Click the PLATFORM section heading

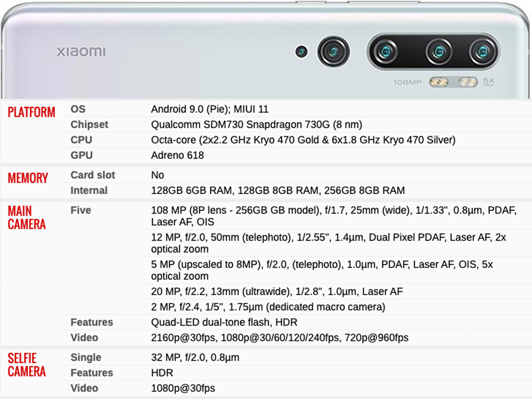[31, 112]
